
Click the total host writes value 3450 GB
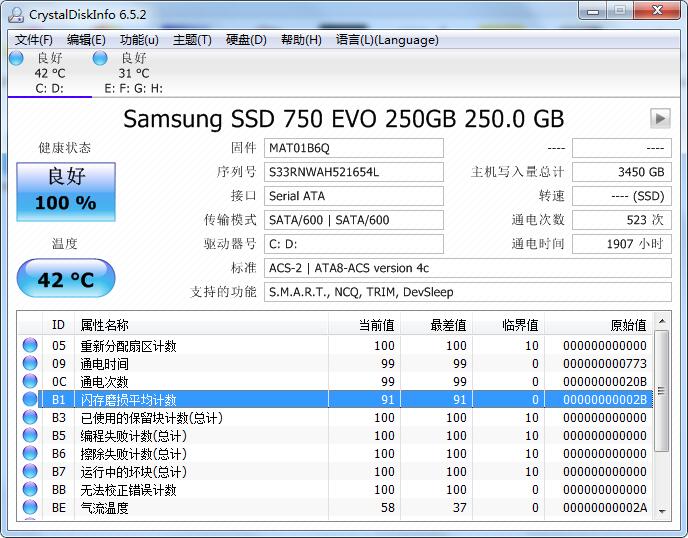click(622, 172)
